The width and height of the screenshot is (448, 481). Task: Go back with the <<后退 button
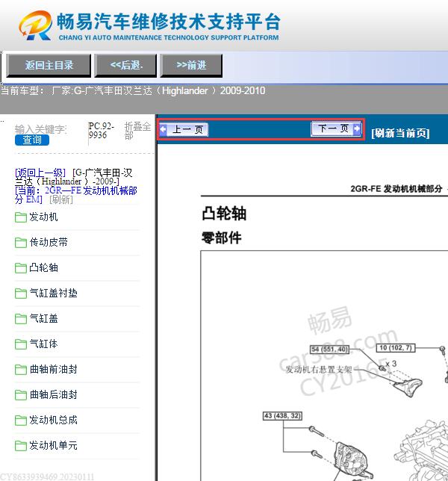click(125, 65)
